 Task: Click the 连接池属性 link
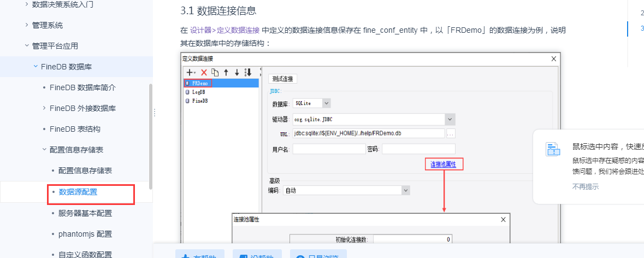pyautogui.click(x=444, y=165)
